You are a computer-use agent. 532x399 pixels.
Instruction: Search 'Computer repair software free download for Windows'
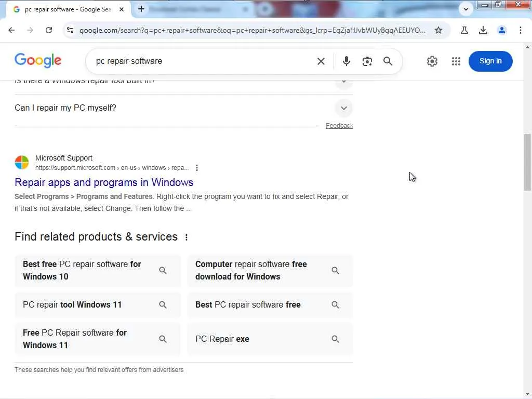[270, 270]
